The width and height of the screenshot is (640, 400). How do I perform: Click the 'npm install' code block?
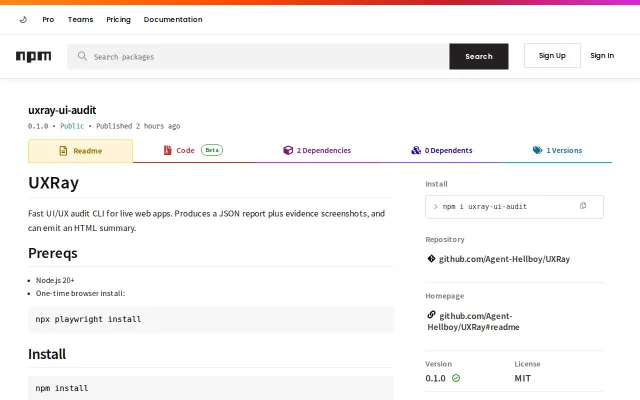click(x=211, y=388)
